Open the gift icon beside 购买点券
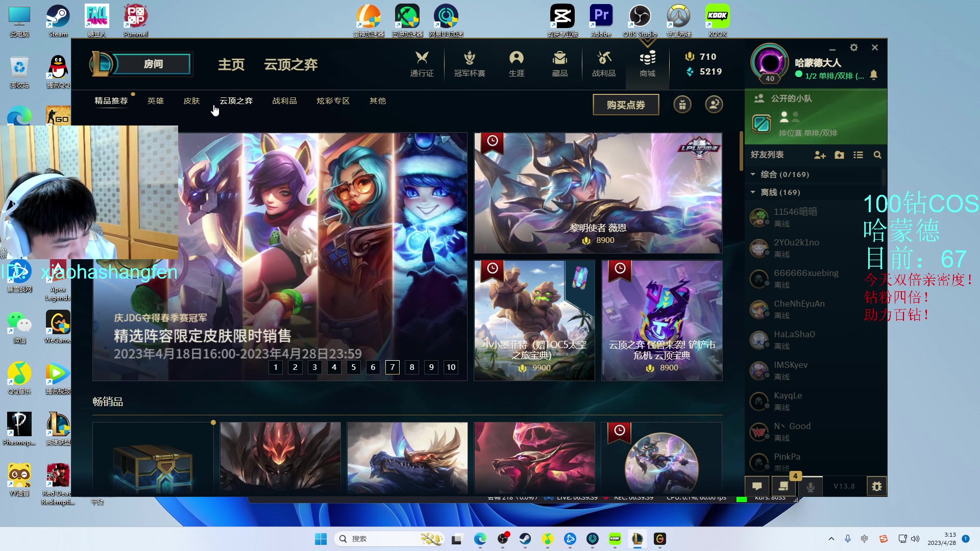 682,105
